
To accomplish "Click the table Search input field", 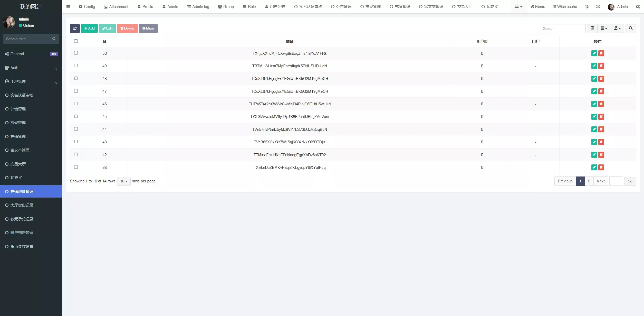I will click(562, 29).
